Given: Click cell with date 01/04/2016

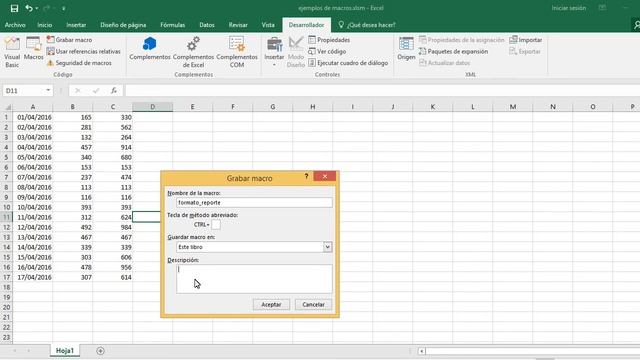Looking at the screenshot, I should click(x=33, y=117).
